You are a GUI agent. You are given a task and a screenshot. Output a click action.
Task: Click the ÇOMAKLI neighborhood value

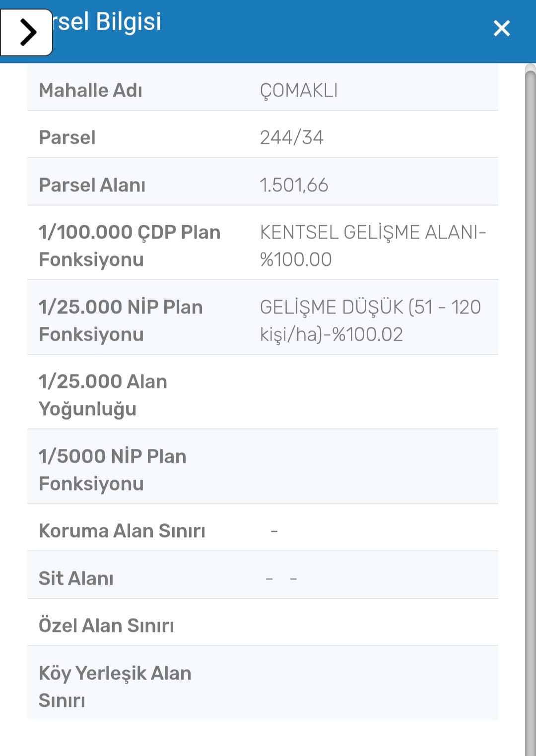point(299,90)
